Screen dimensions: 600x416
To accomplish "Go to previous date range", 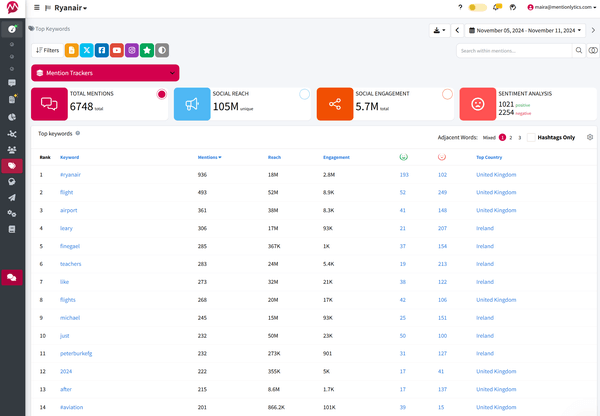I will tap(457, 30).
